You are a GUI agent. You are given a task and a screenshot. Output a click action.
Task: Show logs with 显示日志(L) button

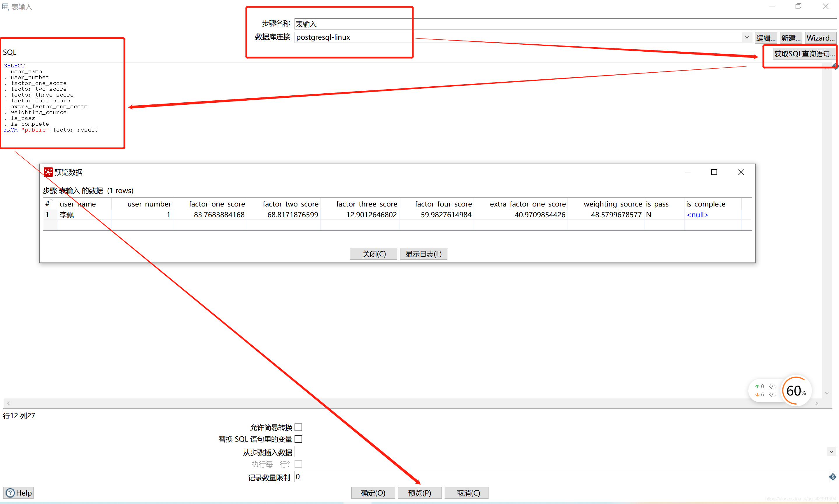coord(423,254)
